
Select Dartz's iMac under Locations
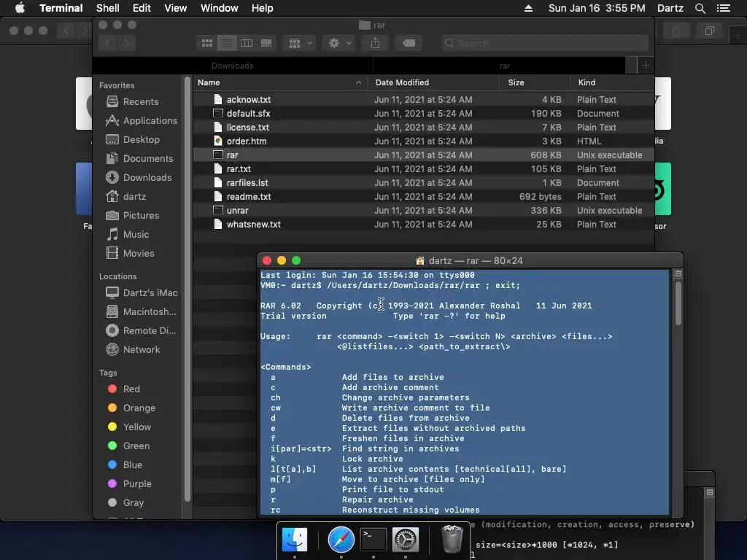(x=142, y=293)
